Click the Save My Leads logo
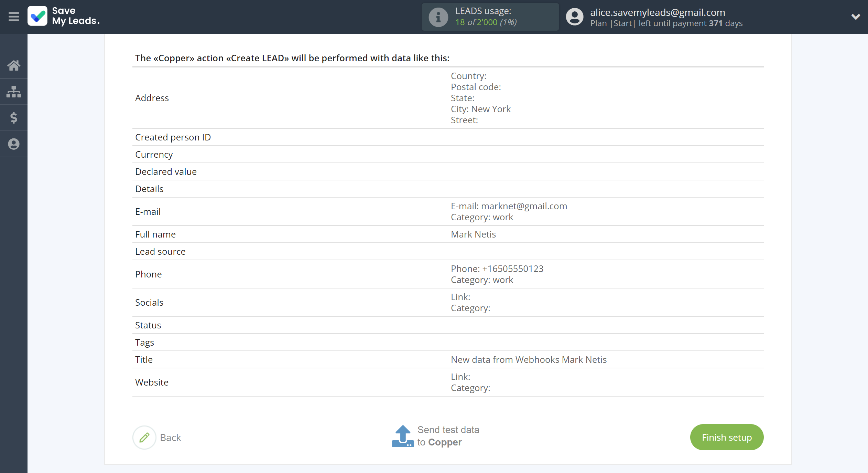The width and height of the screenshot is (868, 473). tap(64, 16)
